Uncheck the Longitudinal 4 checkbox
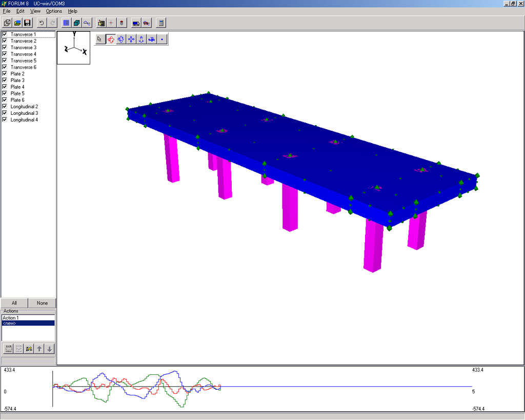Screen dimensions: 525x420 [x=5, y=119]
